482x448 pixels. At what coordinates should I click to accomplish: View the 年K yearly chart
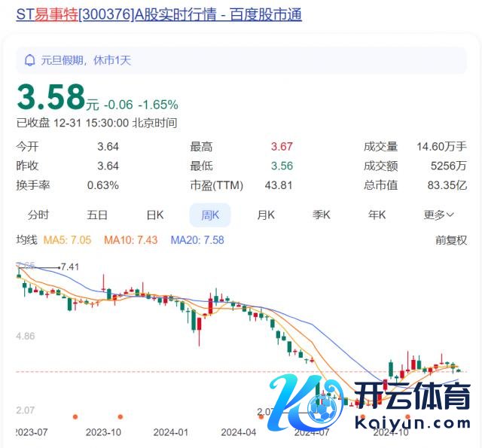[377, 215]
